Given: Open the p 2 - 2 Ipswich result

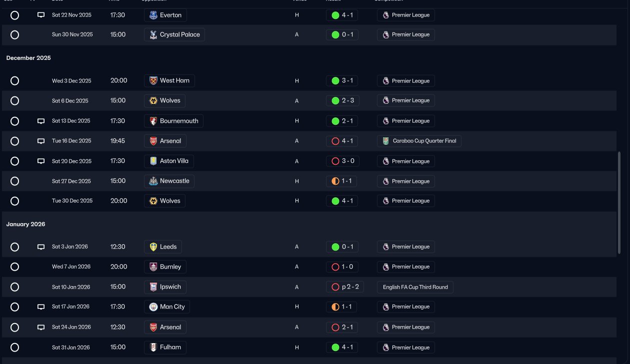Looking at the screenshot, I should pyautogui.click(x=345, y=287).
